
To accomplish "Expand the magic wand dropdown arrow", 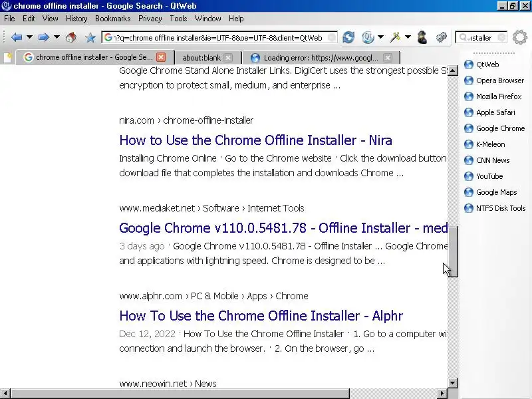I will coord(408,37).
